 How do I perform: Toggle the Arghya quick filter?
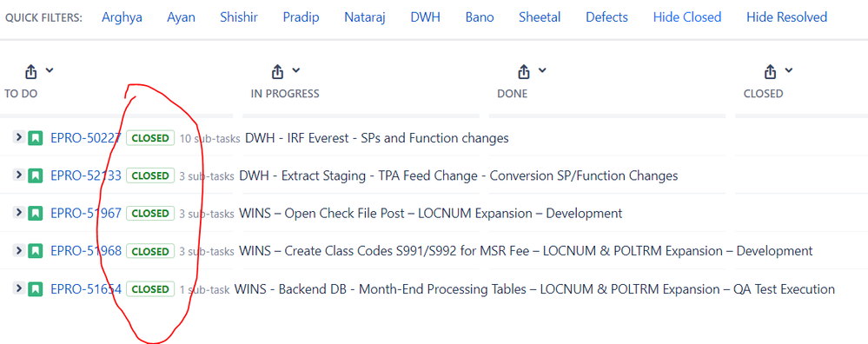click(122, 17)
